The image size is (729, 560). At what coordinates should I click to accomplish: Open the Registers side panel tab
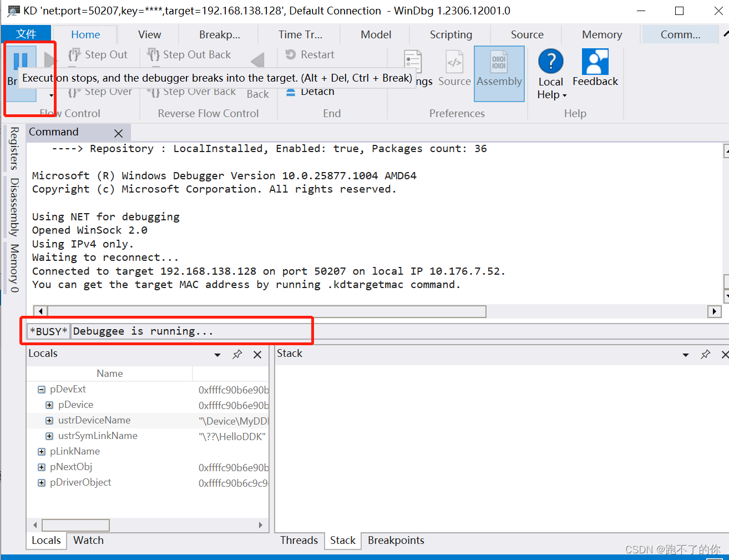pyautogui.click(x=14, y=148)
